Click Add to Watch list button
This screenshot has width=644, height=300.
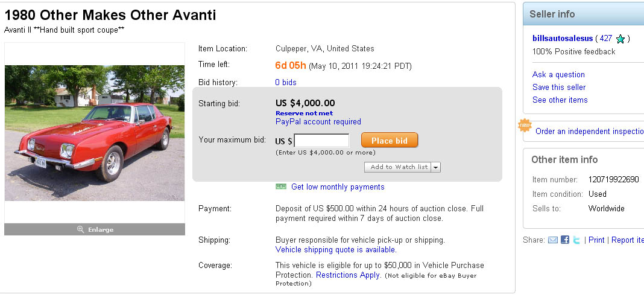pyautogui.click(x=398, y=167)
